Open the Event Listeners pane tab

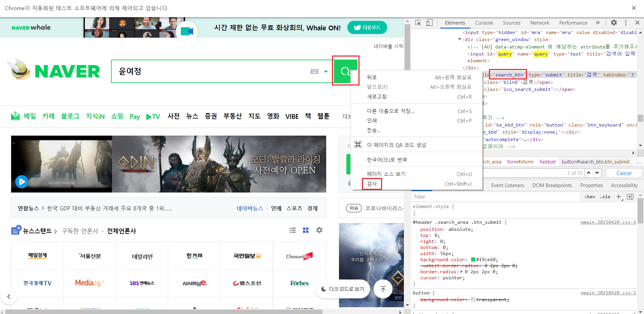tap(507, 185)
